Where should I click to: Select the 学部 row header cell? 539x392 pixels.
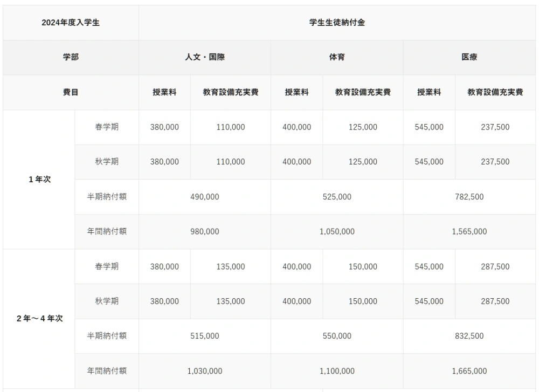pos(71,57)
